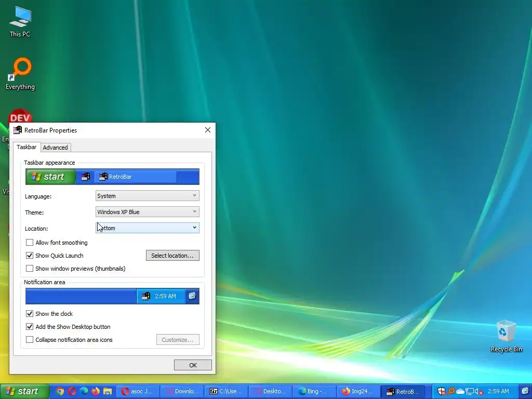
Task: Click the red DEV desktop icon
Action: (x=20, y=116)
